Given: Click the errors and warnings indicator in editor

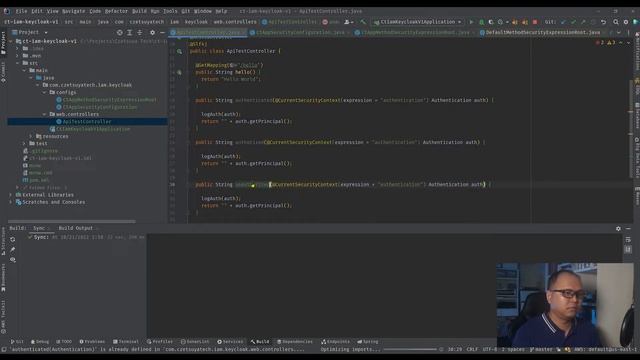Looking at the screenshot, I should coord(606,42).
